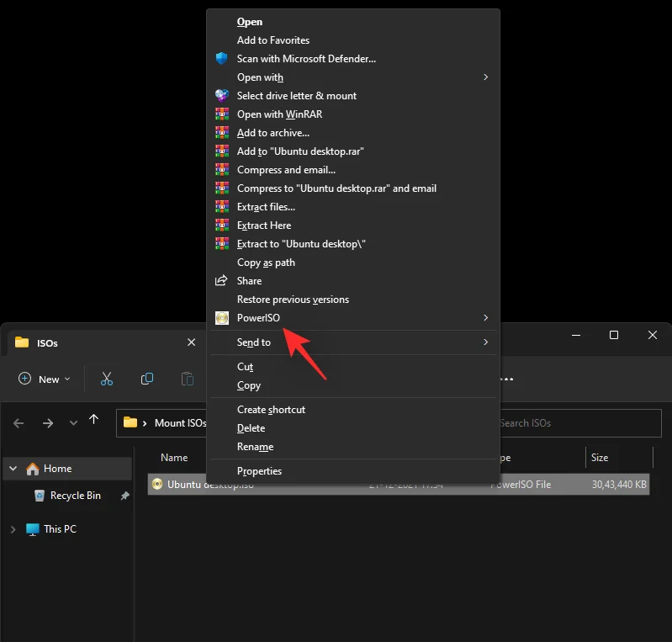
Task: Click the Name column header
Action: coord(174,458)
